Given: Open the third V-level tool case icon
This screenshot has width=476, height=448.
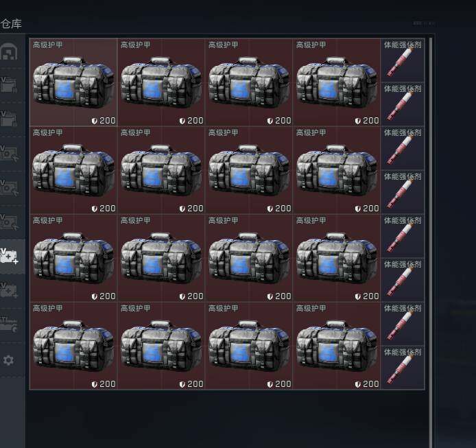Looking at the screenshot, I should [9, 223].
